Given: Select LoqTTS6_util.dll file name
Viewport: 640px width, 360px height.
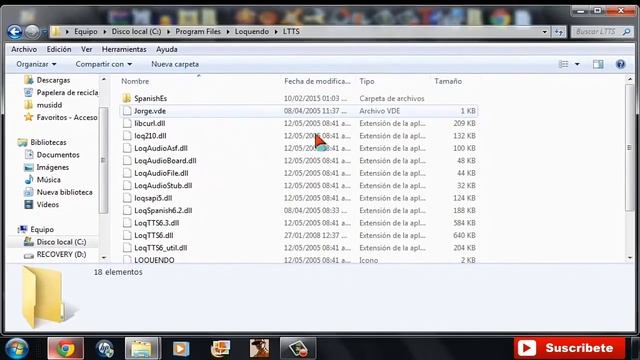Looking at the screenshot, I should point(161,248).
